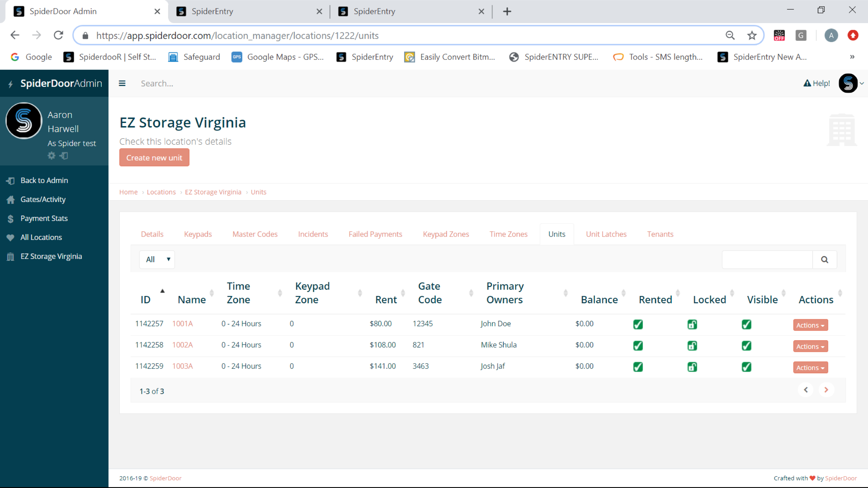
Task: Open All Locations in sidebar
Action: coord(41,237)
